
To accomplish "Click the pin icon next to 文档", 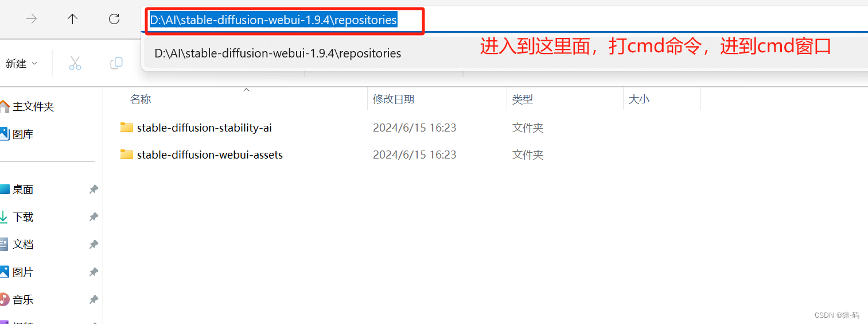I will [x=94, y=245].
